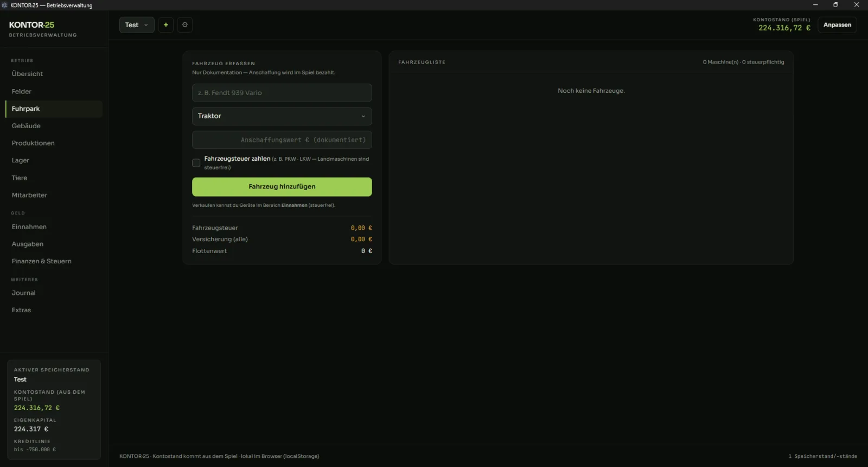The height and width of the screenshot is (467, 868).
Task: Click the Eigenkapital value '224.317 €'
Action: (x=31, y=429)
